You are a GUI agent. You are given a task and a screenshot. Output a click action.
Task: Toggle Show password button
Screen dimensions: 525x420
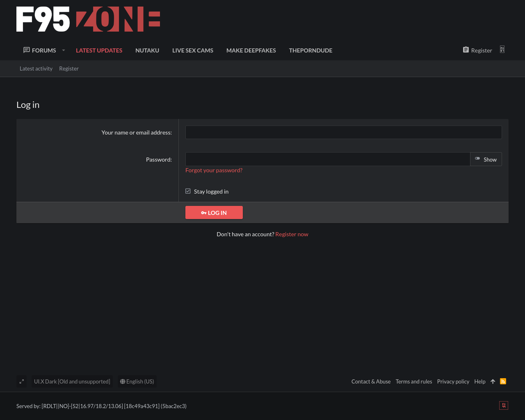486,159
